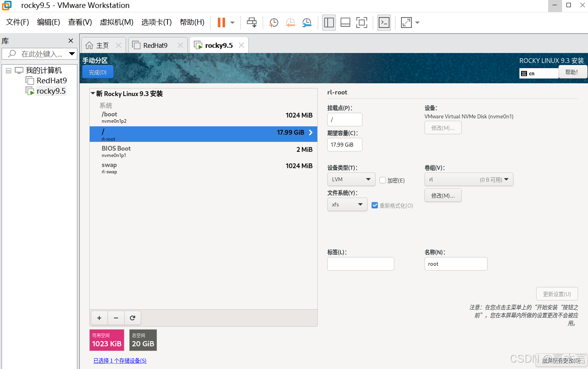The image size is (588, 369).
Task: Open the 编辑(E) menu
Action: [x=49, y=22]
